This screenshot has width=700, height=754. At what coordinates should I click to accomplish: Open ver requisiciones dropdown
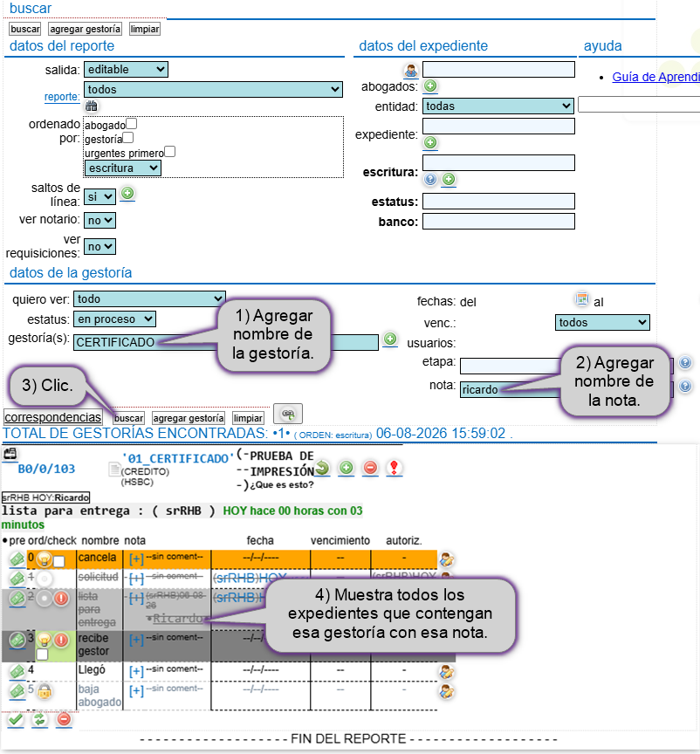[100, 247]
